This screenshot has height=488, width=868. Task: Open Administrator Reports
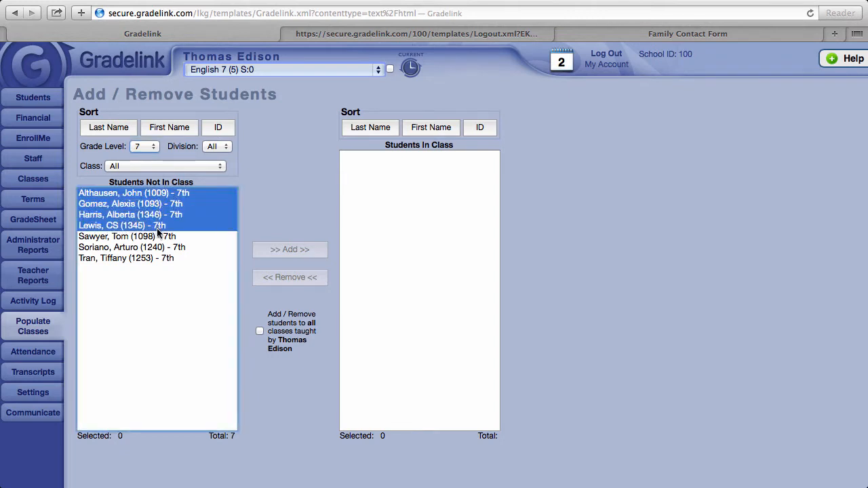[x=33, y=245]
